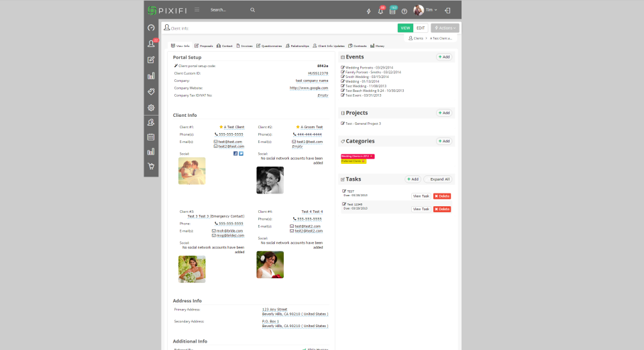The height and width of the screenshot is (350, 644).
Task: Open the Actions dropdown
Action: [445, 28]
